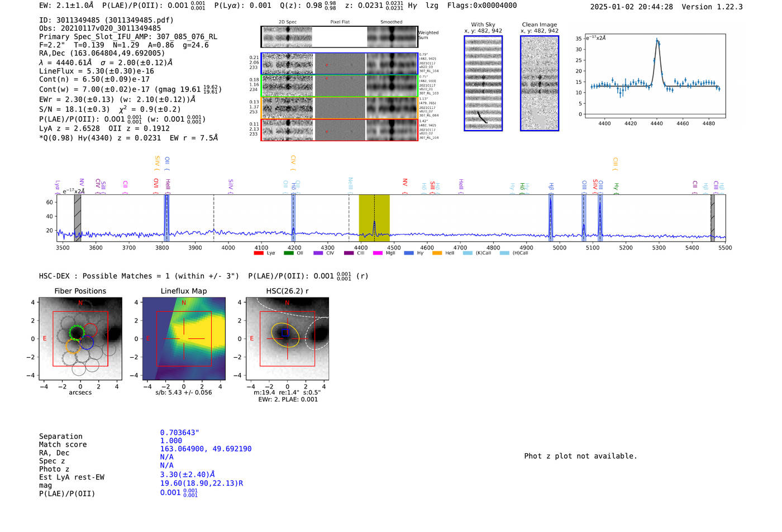Click the Match score value 1.000
Image resolution: width=782 pixels, height=532 pixels.
(x=171, y=440)
